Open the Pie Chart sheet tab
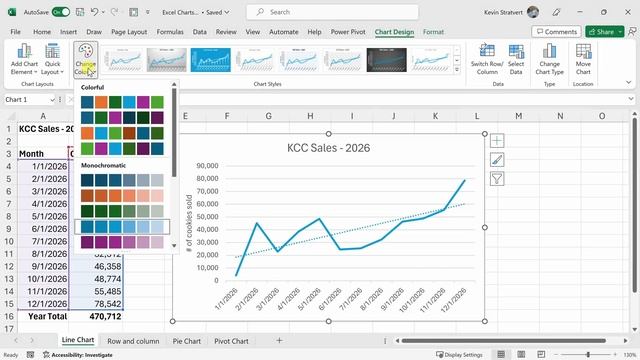Image resolution: width=640 pixels, height=360 pixels. [x=187, y=341]
